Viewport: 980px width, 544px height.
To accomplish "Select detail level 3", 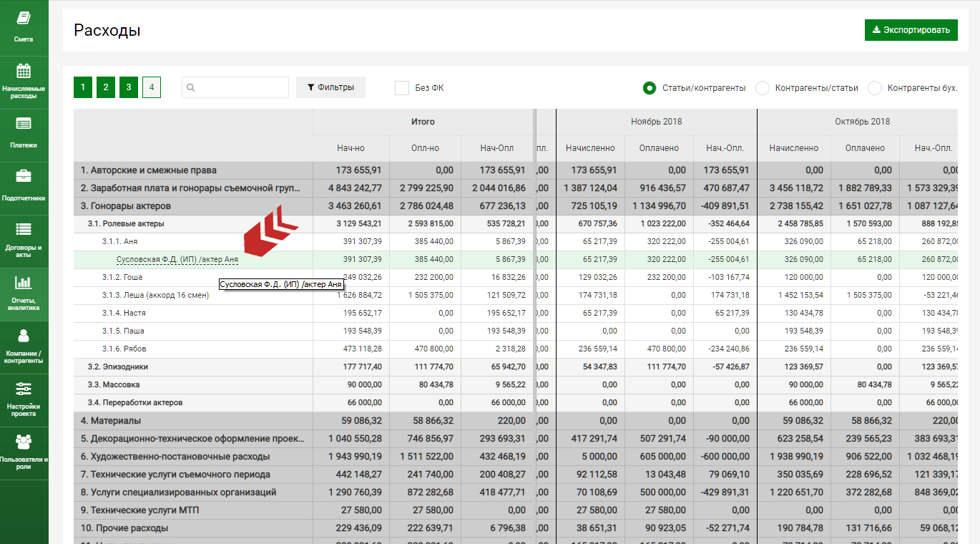I will pyautogui.click(x=129, y=87).
